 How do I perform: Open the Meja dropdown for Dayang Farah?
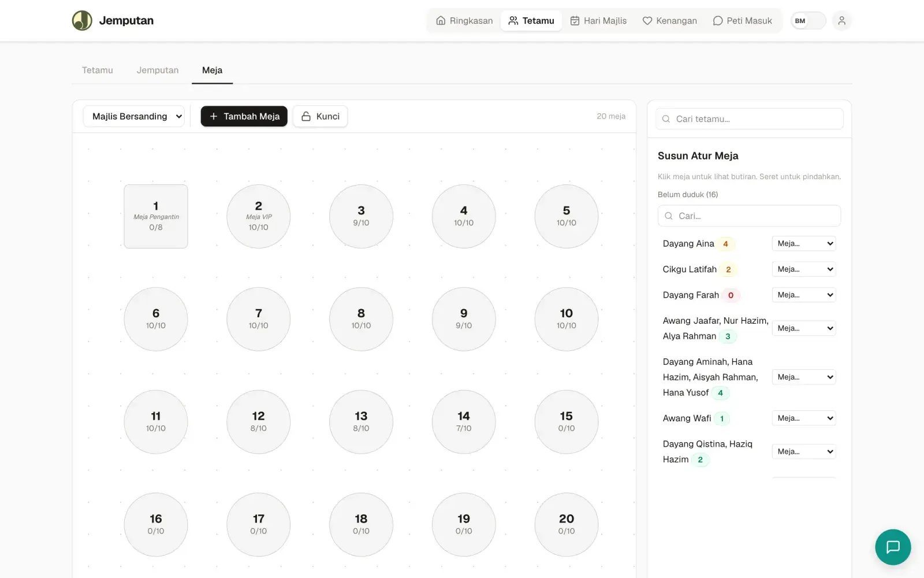(804, 295)
